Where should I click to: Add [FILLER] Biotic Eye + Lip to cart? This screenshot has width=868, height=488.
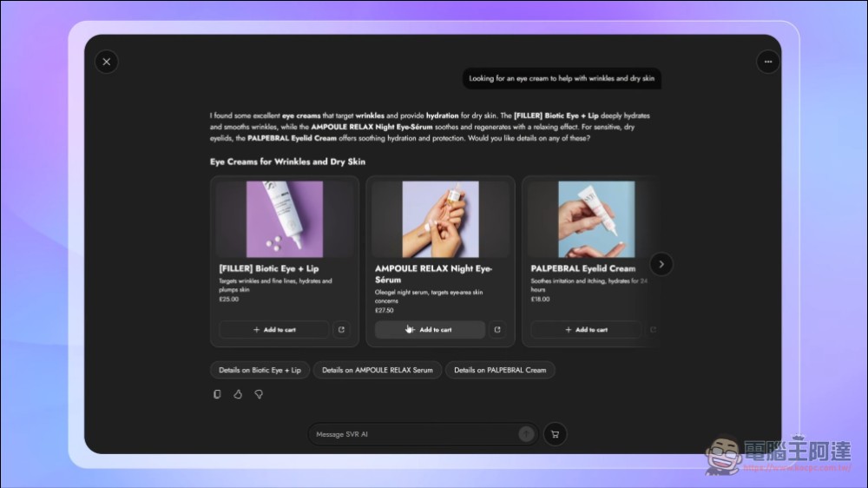point(274,330)
